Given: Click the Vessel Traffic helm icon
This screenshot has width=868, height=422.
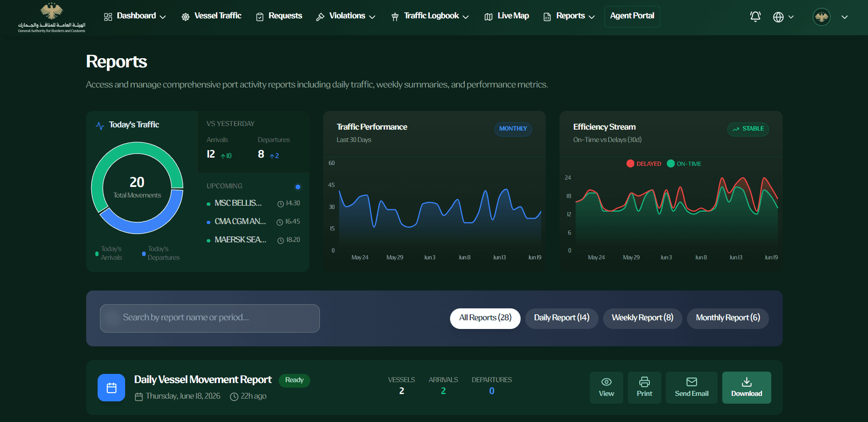Looking at the screenshot, I should coord(186,17).
